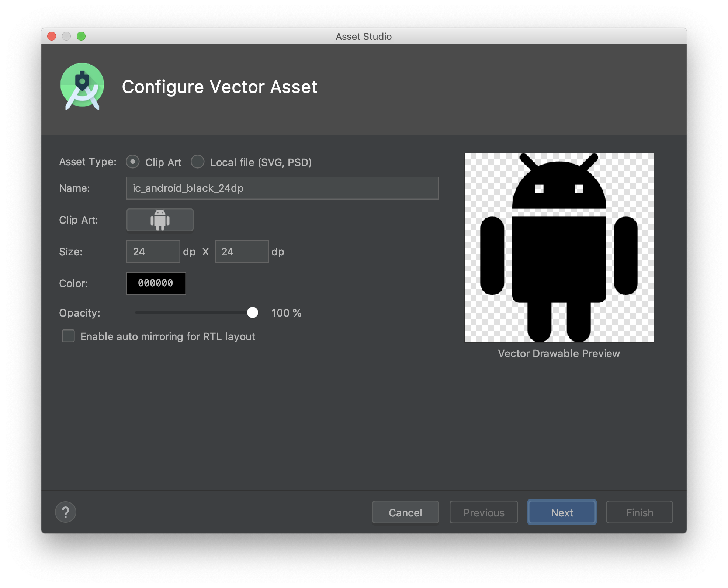This screenshot has width=728, height=588.
Task: Click the height size field
Action: pyautogui.click(x=242, y=252)
